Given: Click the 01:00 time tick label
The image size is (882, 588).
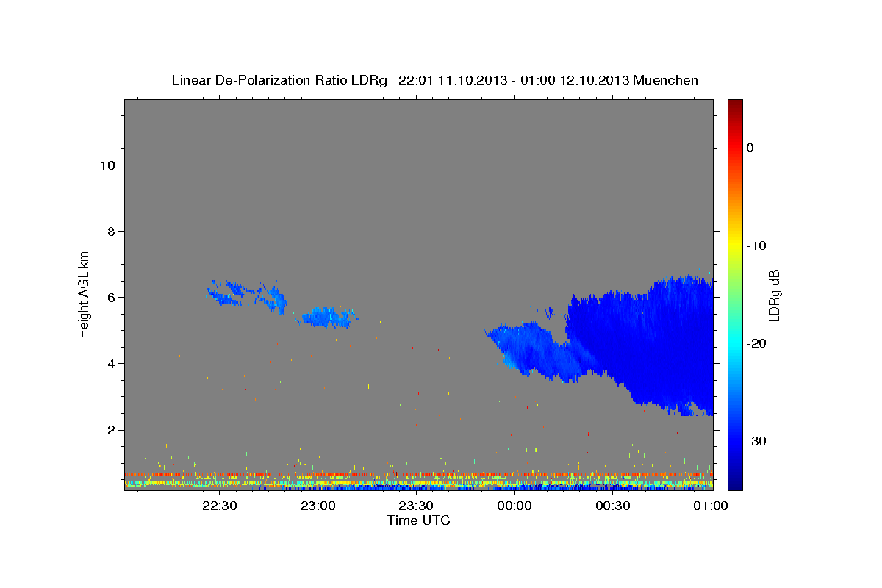Looking at the screenshot, I should tap(711, 506).
